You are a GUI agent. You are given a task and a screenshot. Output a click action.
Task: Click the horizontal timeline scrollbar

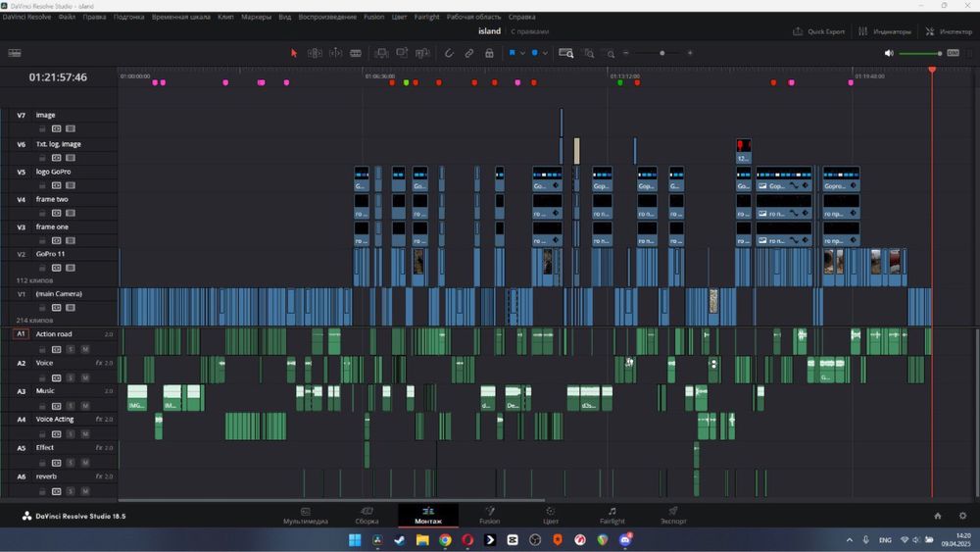coord(331,500)
